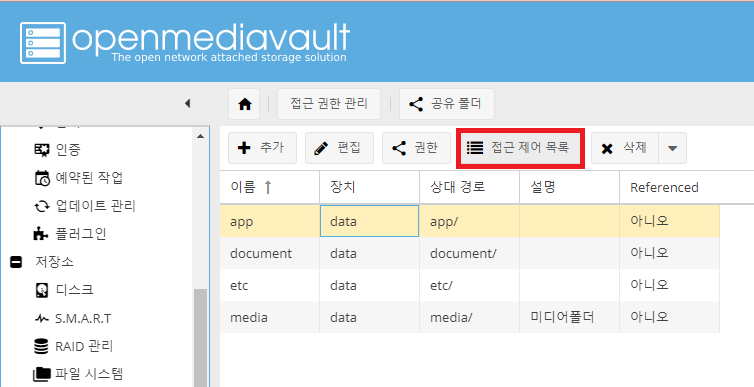
Task: Open 업데이트 관리 in the sidebar
Action: click(x=95, y=206)
